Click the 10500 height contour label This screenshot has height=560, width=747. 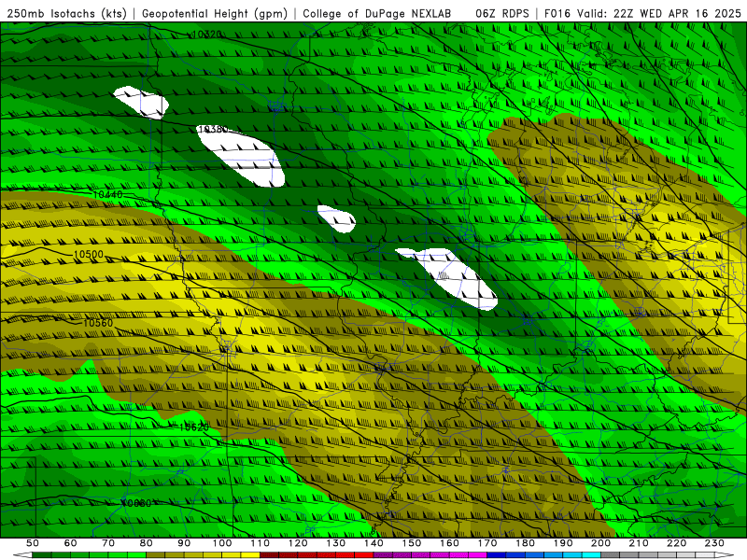tap(89, 254)
